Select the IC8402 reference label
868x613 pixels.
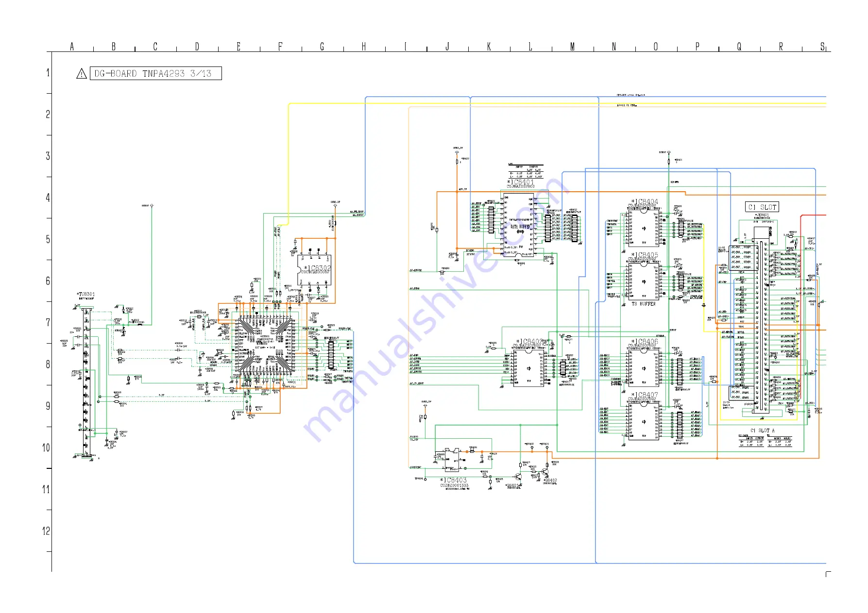(x=529, y=342)
